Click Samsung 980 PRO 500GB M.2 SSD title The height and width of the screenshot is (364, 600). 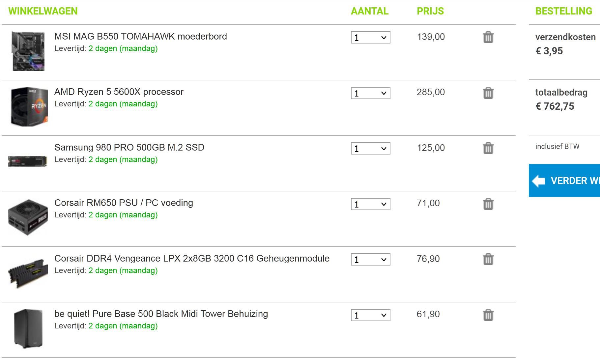pyautogui.click(x=129, y=147)
